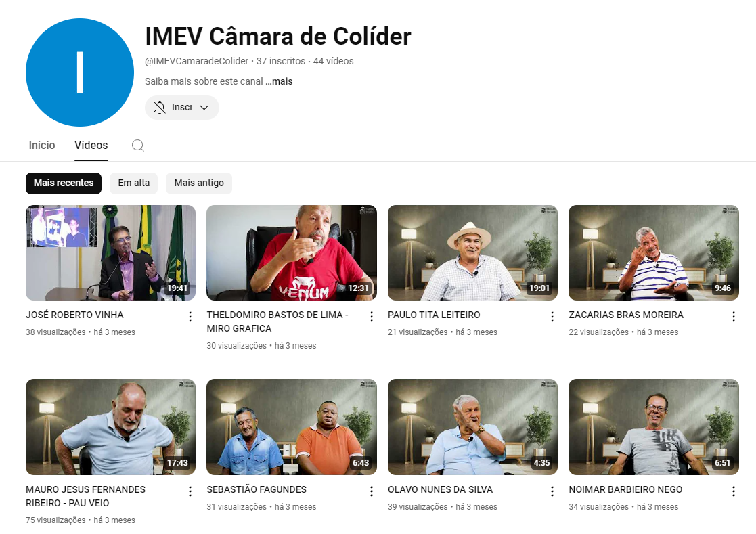Select the Mais recentes filter chip
The image size is (756, 534).
(x=64, y=183)
